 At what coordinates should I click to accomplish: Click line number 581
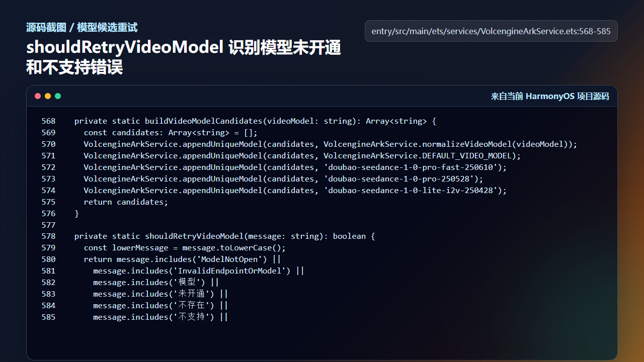pyautogui.click(x=49, y=271)
